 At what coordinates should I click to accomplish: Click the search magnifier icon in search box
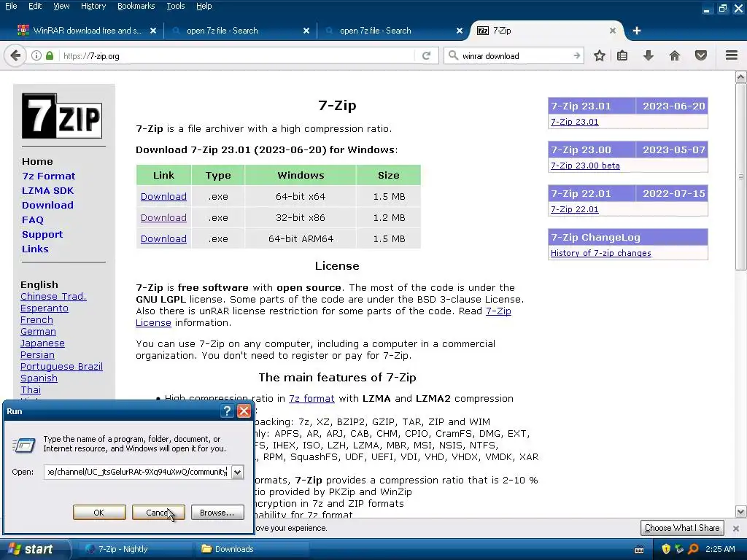[453, 55]
